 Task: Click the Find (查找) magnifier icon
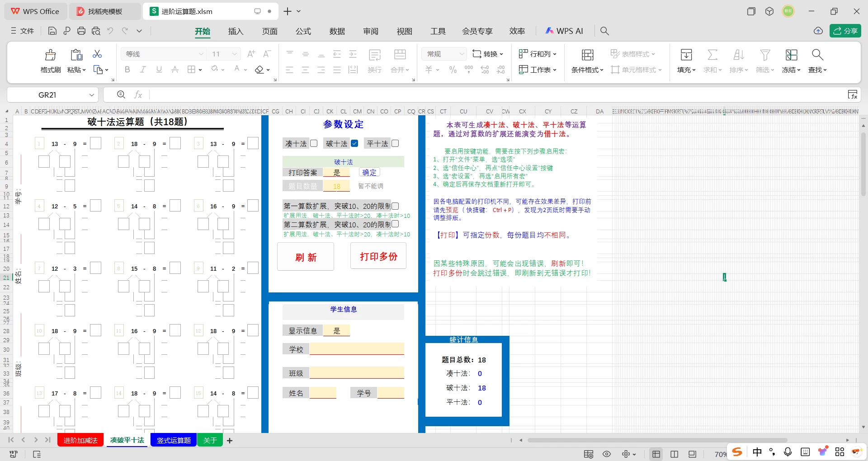tap(817, 55)
